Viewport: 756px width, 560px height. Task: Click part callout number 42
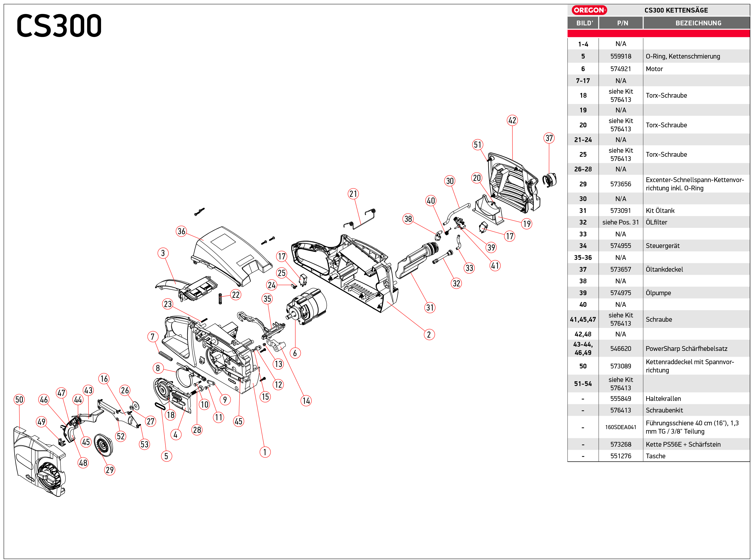512,120
